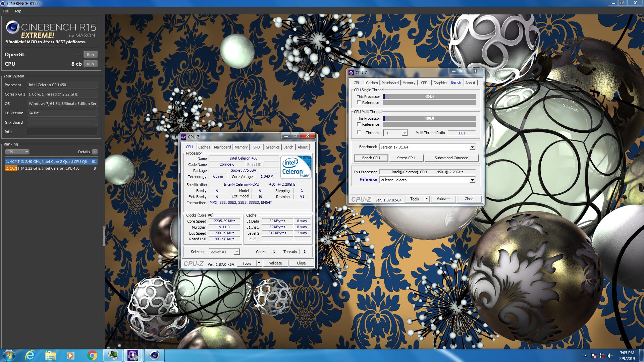The width and height of the screenshot is (644, 362).
Task: Click Single Thread Reference empty bar
Action: click(x=429, y=103)
